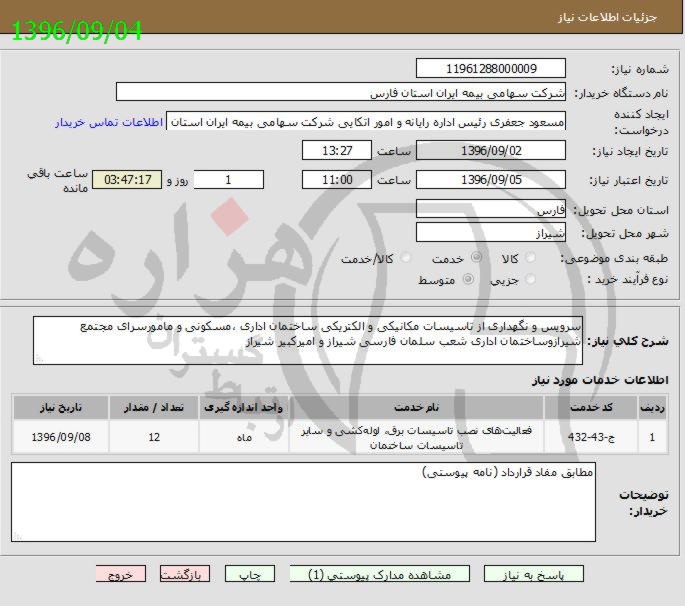Image resolution: width=685 pixels, height=606 pixels.
Task: Click the طبقه بندی موضوعی label
Action: 614,258
